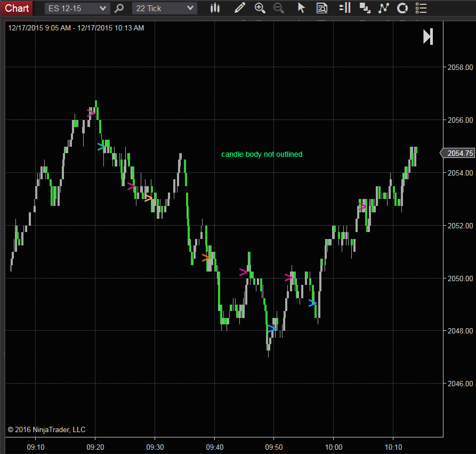
Task: Open the chart trader icon
Action: point(345,8)
